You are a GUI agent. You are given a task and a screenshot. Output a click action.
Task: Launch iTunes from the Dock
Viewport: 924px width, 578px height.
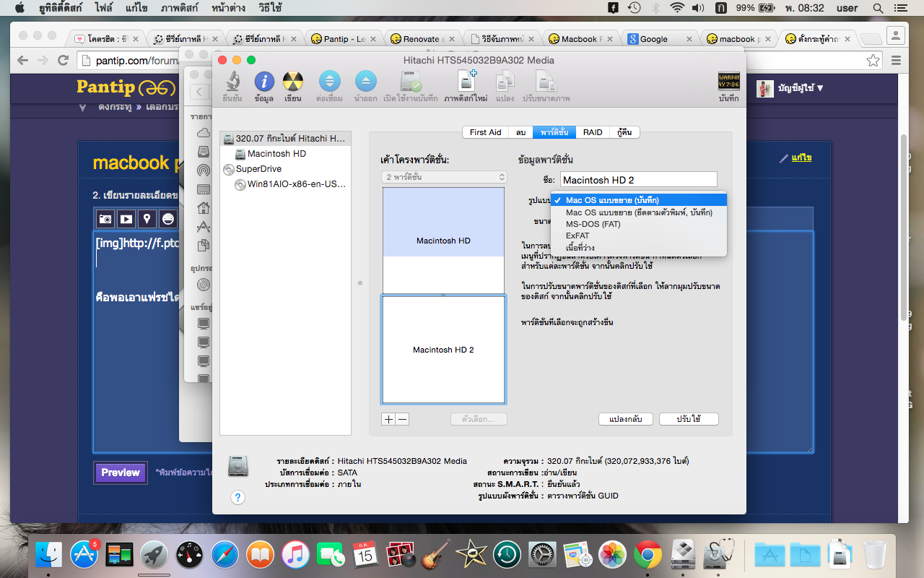tap(296, 555)
